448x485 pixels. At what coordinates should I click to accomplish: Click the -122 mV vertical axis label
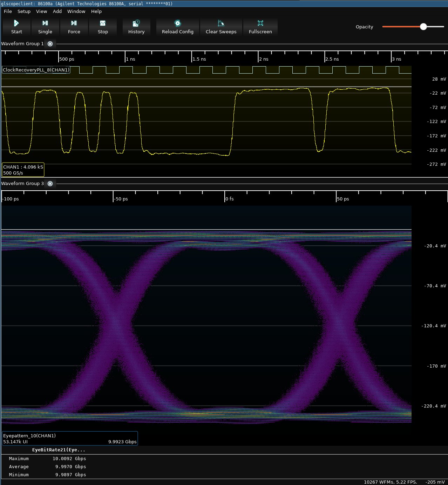pyautogui.click(x=436, y=122)
